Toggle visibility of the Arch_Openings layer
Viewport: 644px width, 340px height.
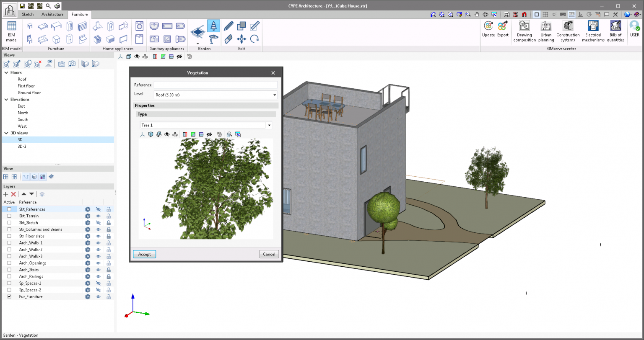point(98,263)
